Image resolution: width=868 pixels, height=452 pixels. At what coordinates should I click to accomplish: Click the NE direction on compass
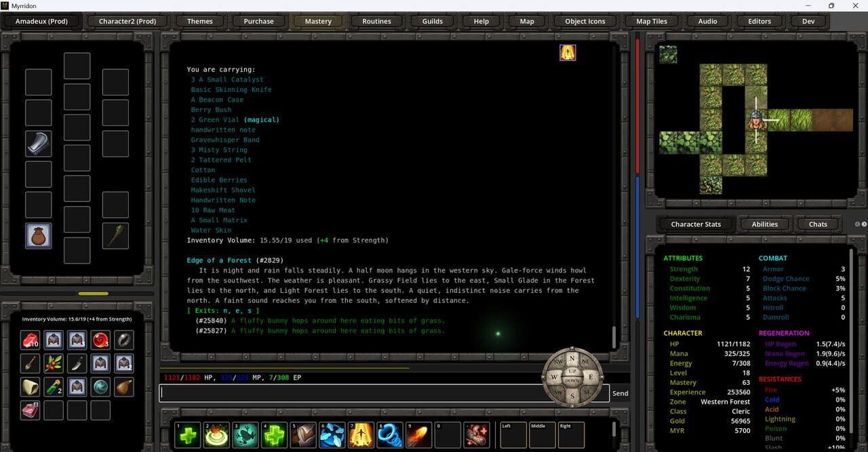coord(585,363)
